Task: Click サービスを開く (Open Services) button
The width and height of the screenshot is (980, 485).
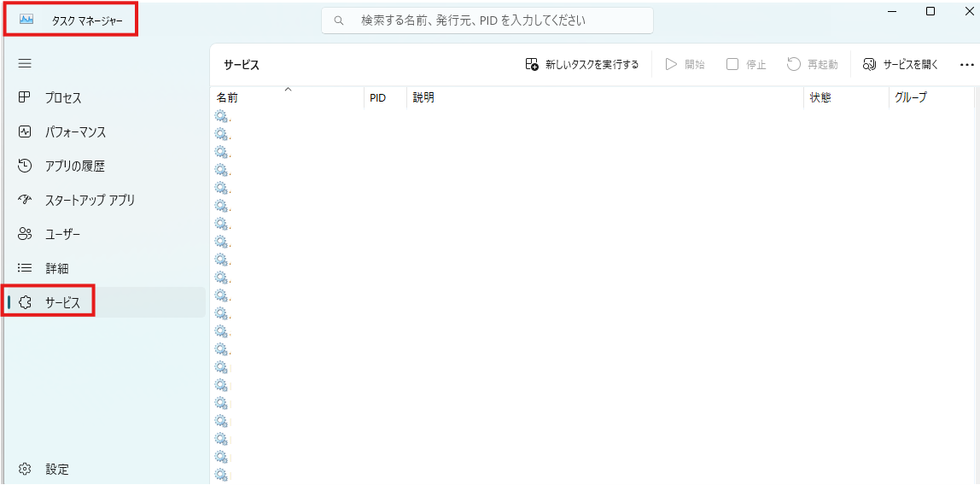Action: 901,64
